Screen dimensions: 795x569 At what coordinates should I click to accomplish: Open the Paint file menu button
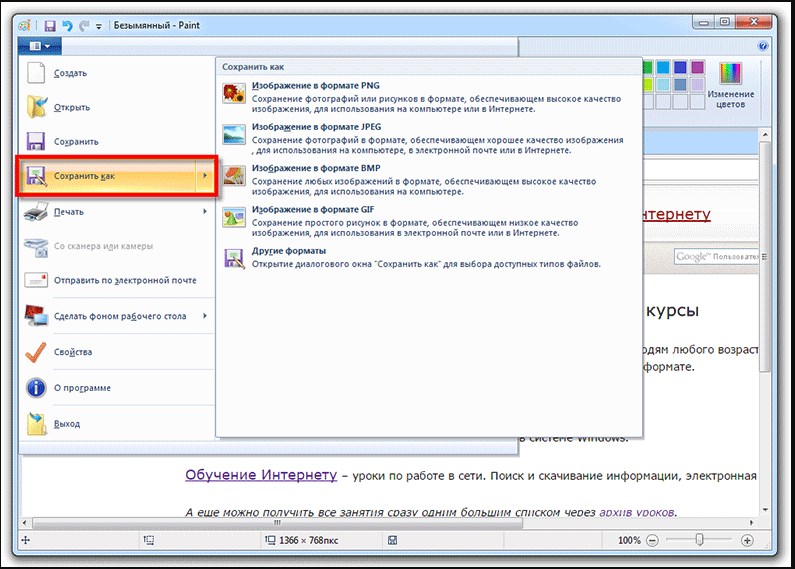coord(40,46)
